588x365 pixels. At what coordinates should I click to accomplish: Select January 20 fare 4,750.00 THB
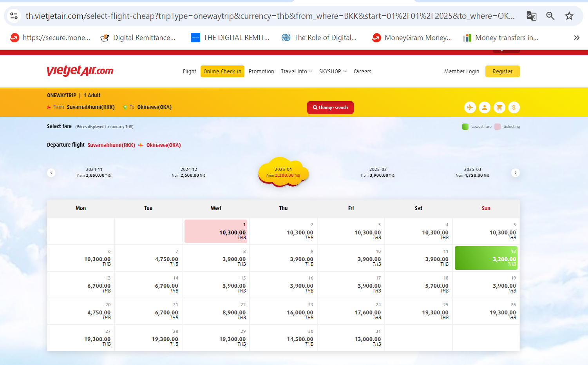point(81,311)
